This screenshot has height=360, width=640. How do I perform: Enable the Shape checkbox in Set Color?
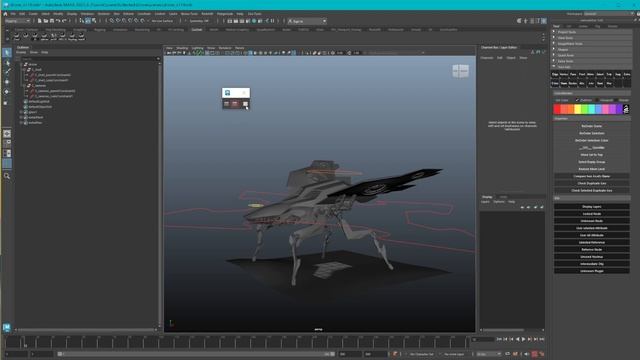[x=616, y=100]
